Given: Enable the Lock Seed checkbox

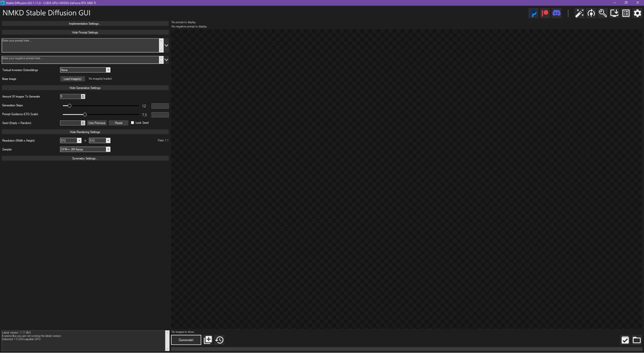Looking at the screenshot, I should tap(133, 123).
